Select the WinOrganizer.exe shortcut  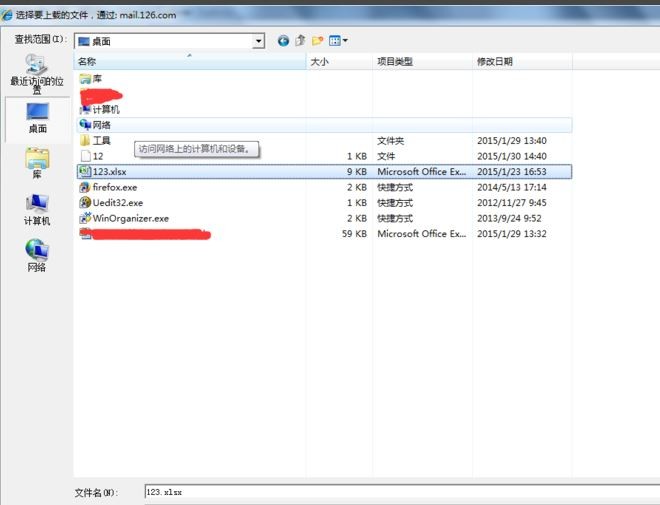[x=130, y=218]
